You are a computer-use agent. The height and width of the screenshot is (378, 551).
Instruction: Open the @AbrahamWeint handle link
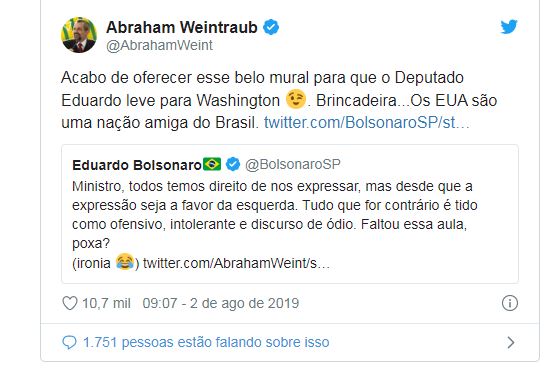pyautogui.click(x=159, y=45)
